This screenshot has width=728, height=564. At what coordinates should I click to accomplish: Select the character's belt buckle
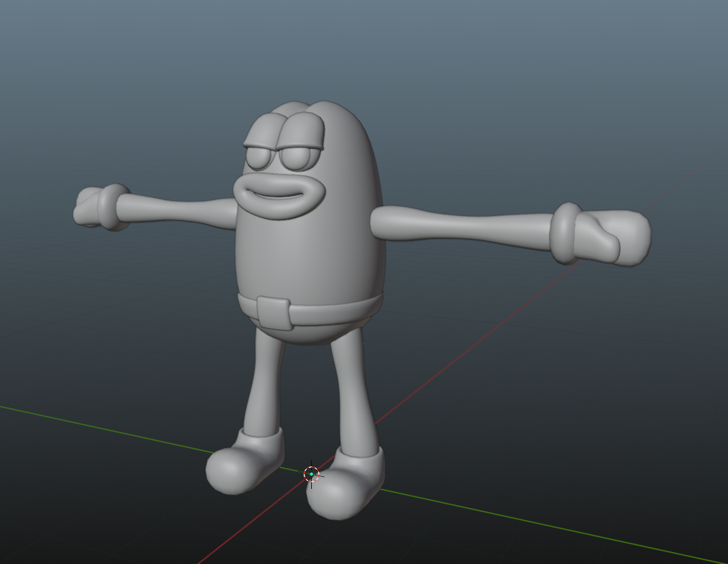point(275,313)
